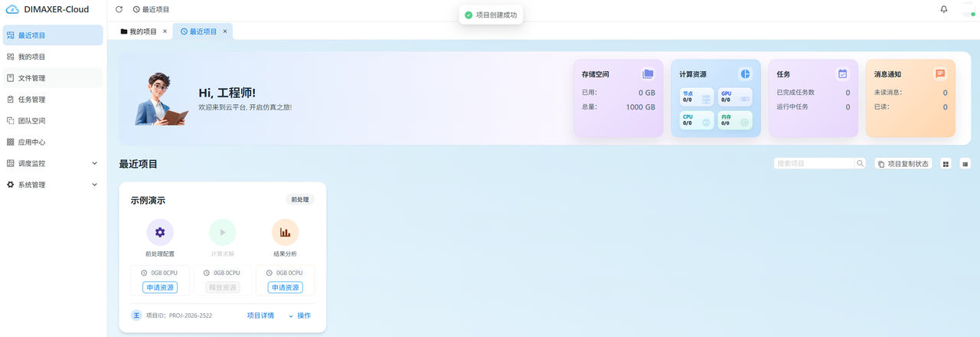This screenshot has width=980, height=337.
Task: Click the 项目复制状态 button
Action: pyautogui.click(x=903, y=163)
